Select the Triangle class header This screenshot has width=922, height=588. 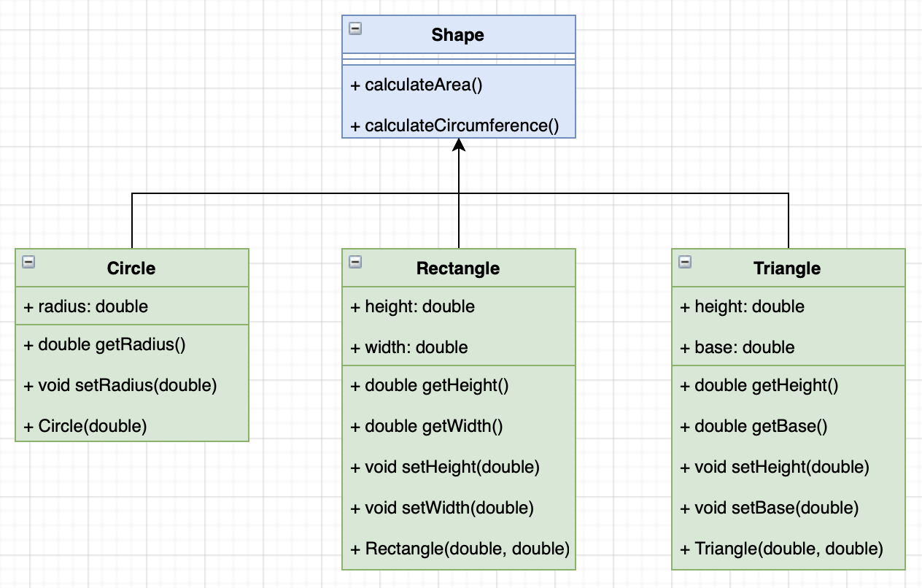point(787,268)
